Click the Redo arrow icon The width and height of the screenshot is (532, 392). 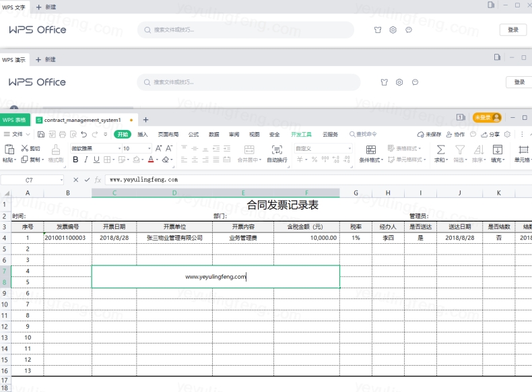pyautogui.click(x=95, y=135)
